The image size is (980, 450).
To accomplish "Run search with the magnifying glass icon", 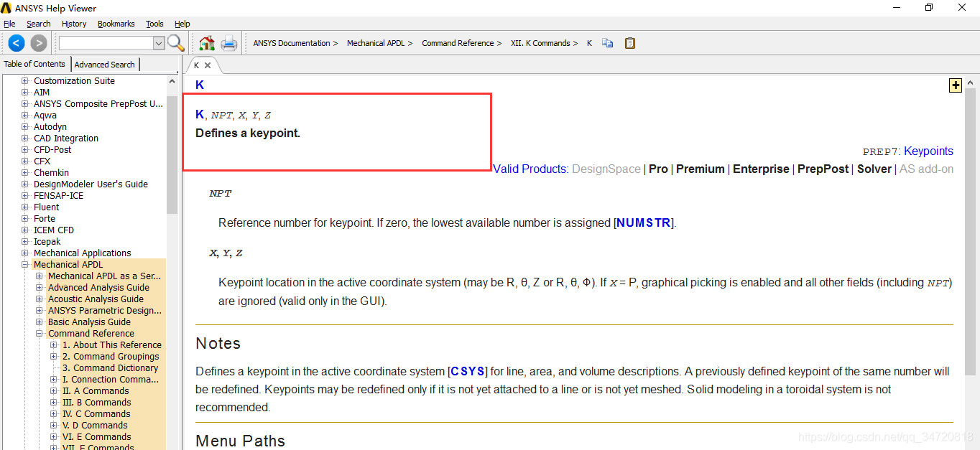I will 176,43.
